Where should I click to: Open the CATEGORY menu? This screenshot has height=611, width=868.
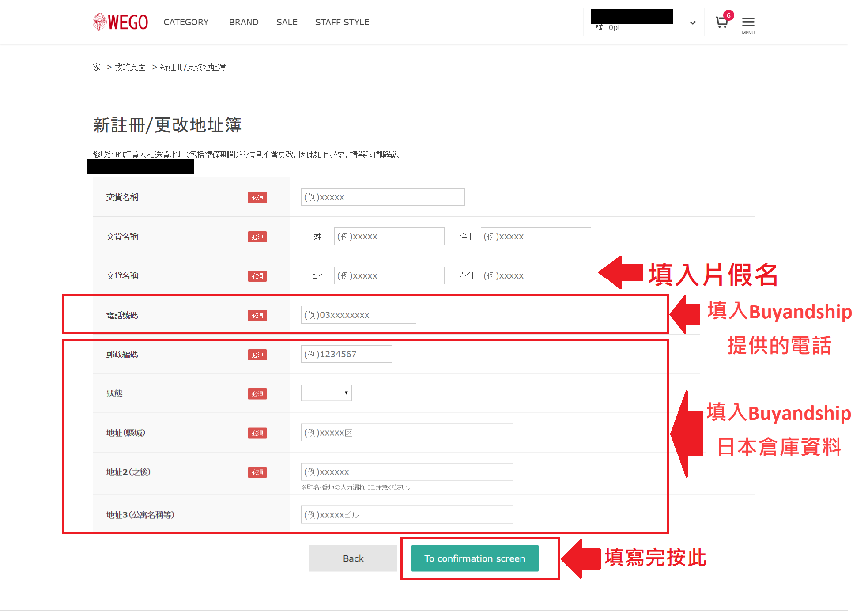(186, 22)
